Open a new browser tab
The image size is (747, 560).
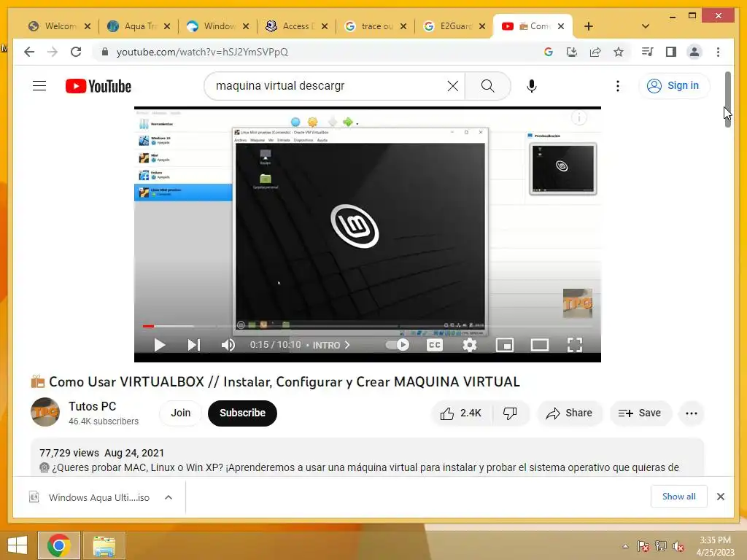coord(589,26)
